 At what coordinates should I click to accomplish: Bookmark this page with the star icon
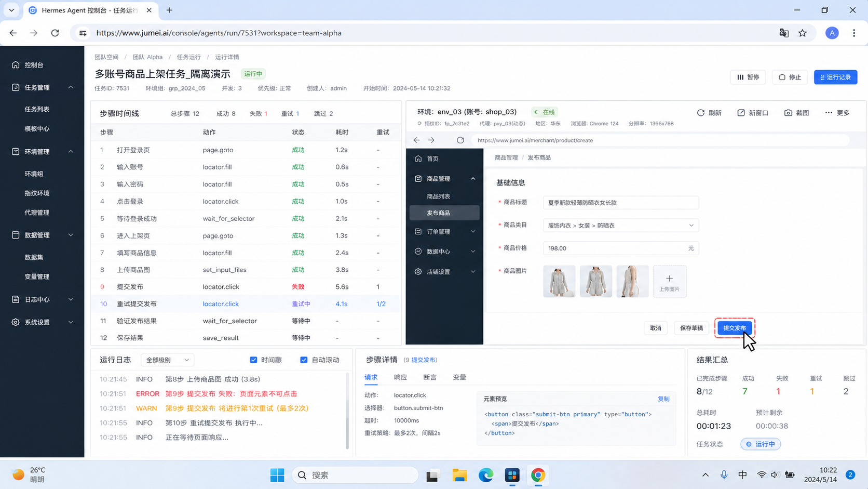click(x=803, y=33)
